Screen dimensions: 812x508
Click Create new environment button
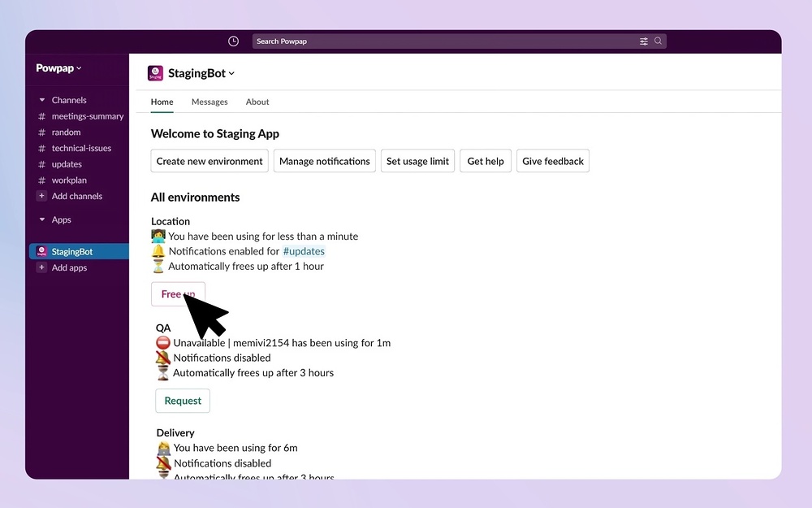pos(209,161)
